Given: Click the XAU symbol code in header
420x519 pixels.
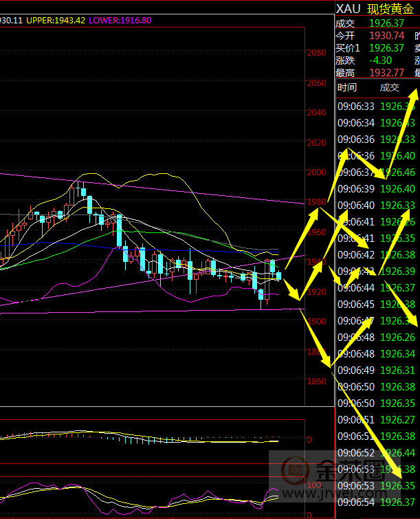Looking at the screenshot, I should coord(348,9).
